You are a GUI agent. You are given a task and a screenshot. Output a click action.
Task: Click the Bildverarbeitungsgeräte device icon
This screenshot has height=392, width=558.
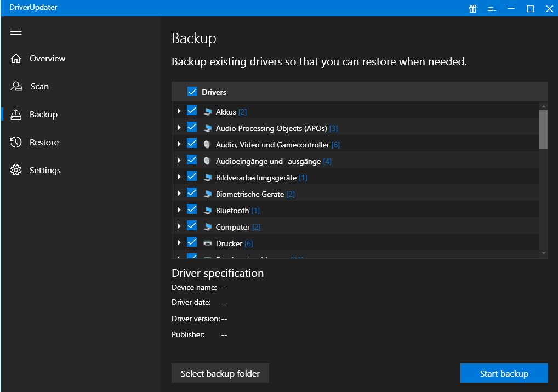[208, 178]
